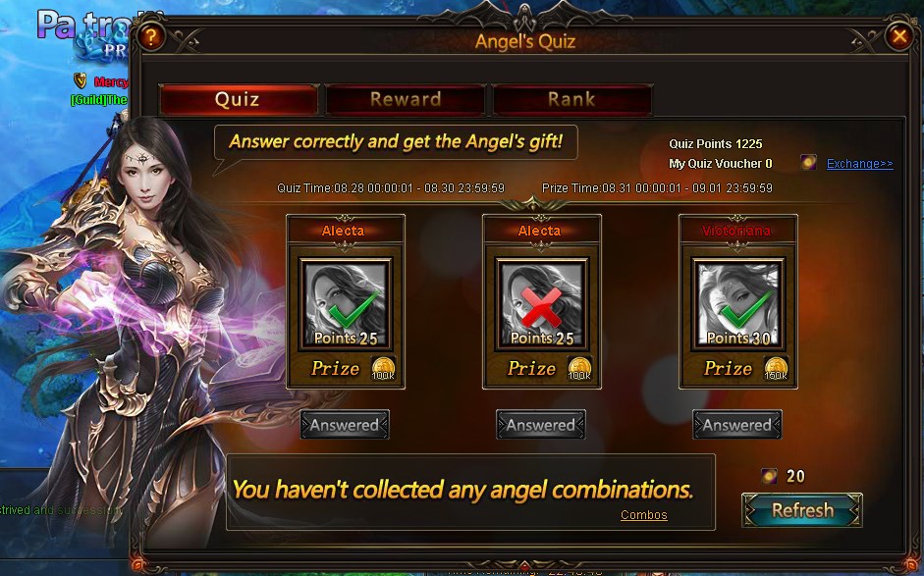Open the question mark help icon
The width and height of the screenshot is (924, 576).
pyautogui.click(x=151, y=37)
